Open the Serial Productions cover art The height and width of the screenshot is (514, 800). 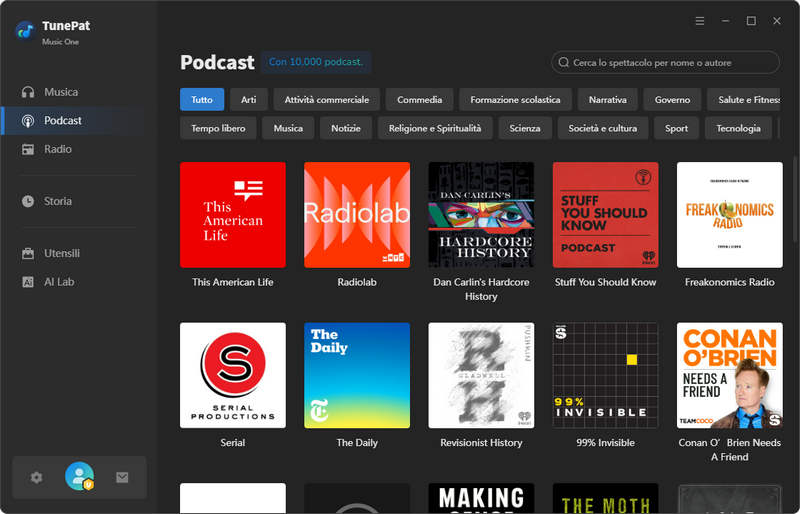[x=233, y=375]
